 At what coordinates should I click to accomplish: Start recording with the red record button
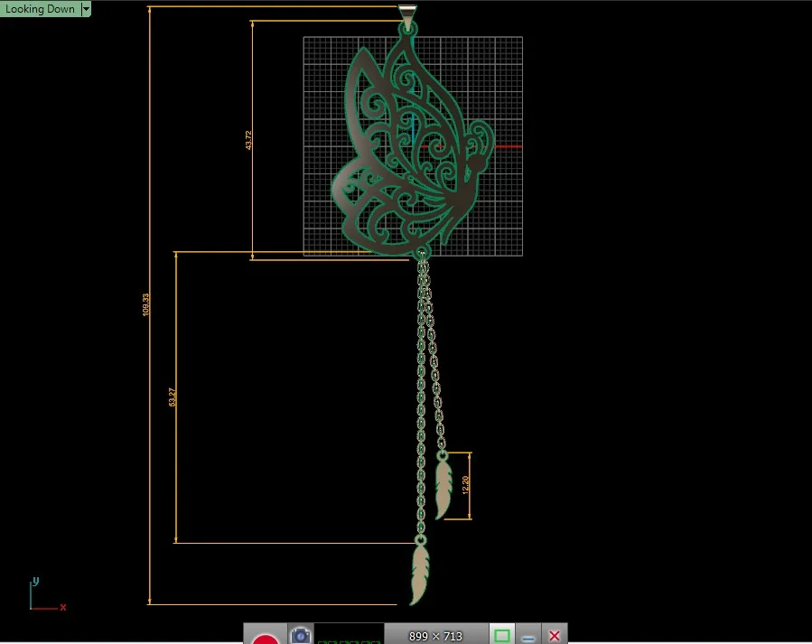(266, 637)
